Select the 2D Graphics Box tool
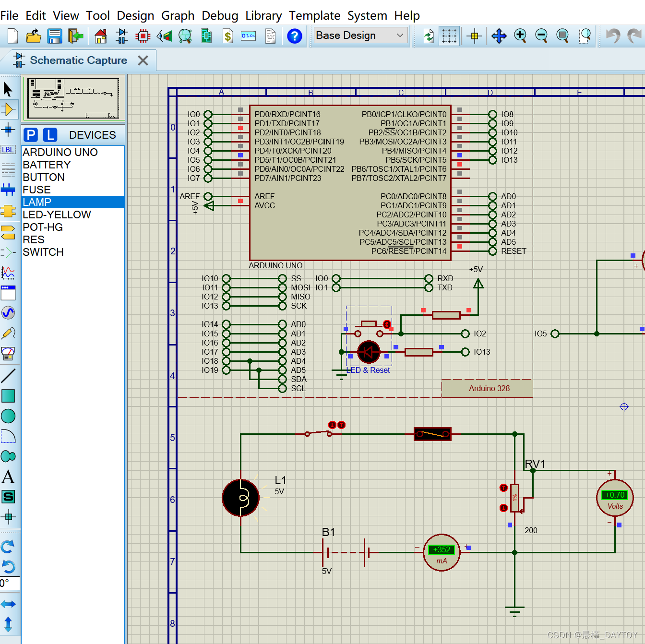This screenshot has width=645, height=644. [8, 396]
